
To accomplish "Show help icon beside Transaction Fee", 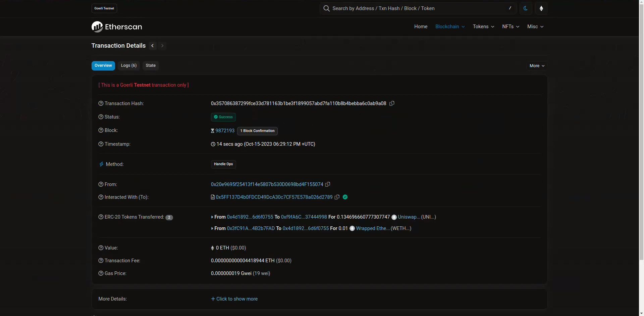I will point(101,261).
